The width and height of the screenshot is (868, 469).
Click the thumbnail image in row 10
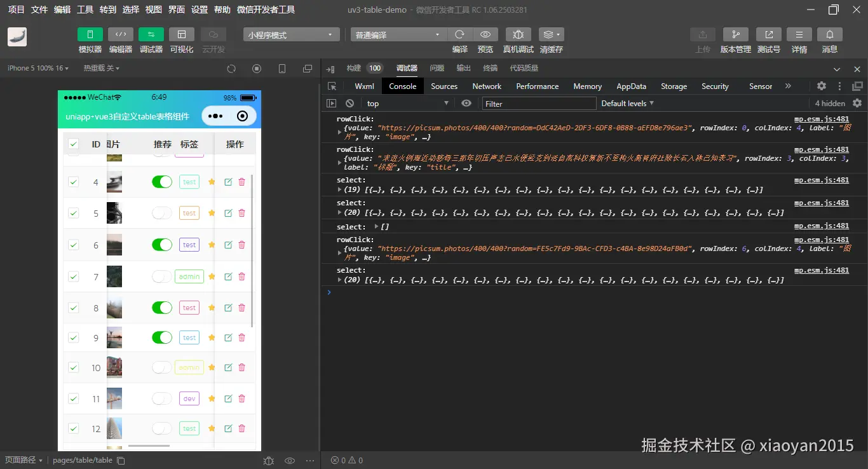pos(114,367)
